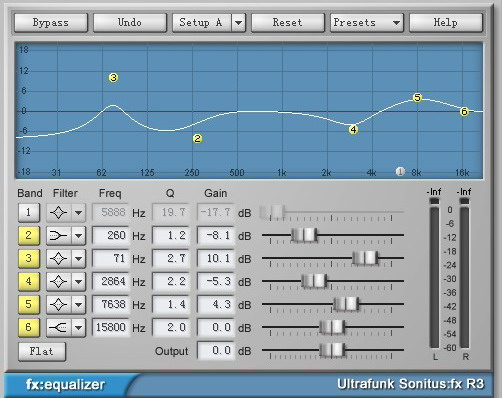Select Setup A button

(x=201, y=23)
